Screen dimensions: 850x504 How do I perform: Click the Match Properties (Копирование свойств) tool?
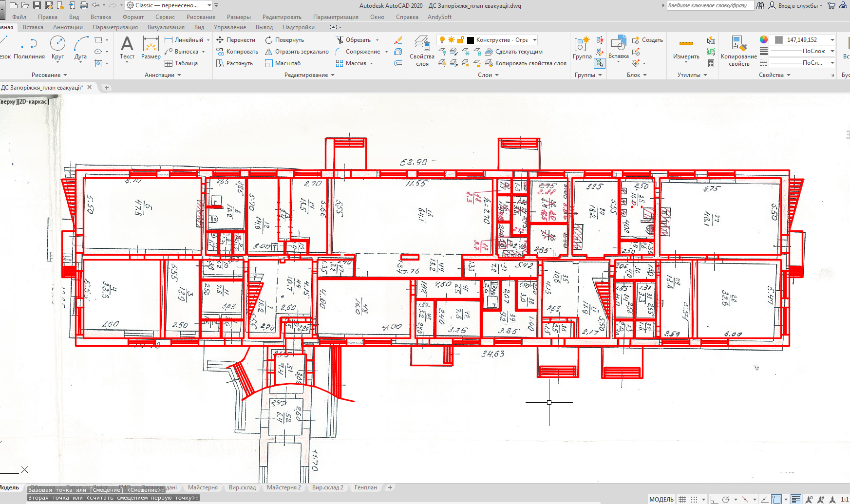[738, 51]
